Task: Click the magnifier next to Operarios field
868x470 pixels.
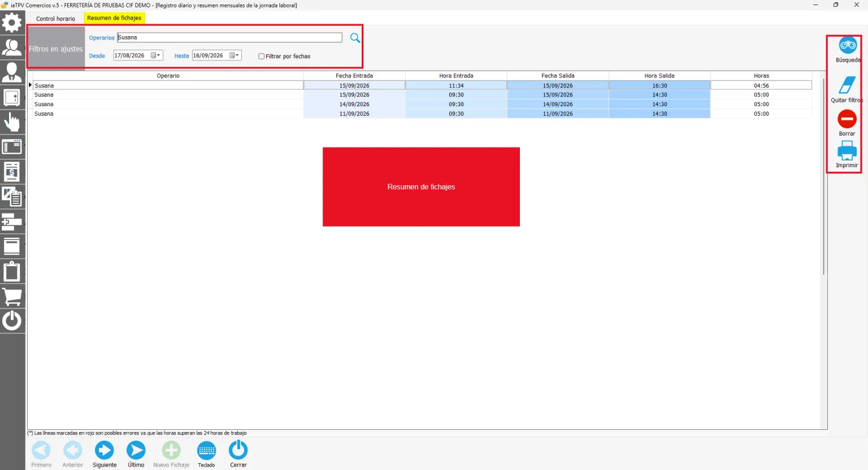Action: (355, 38)
